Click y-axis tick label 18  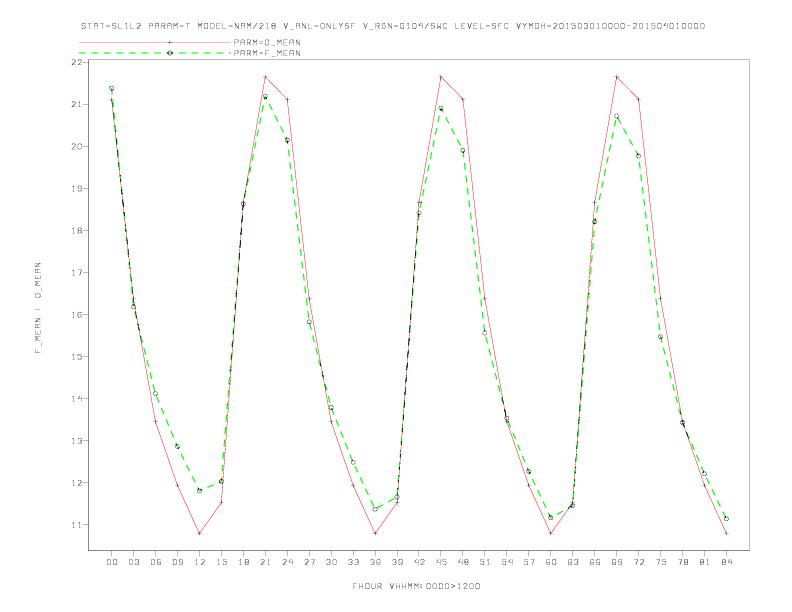(77, 230)
